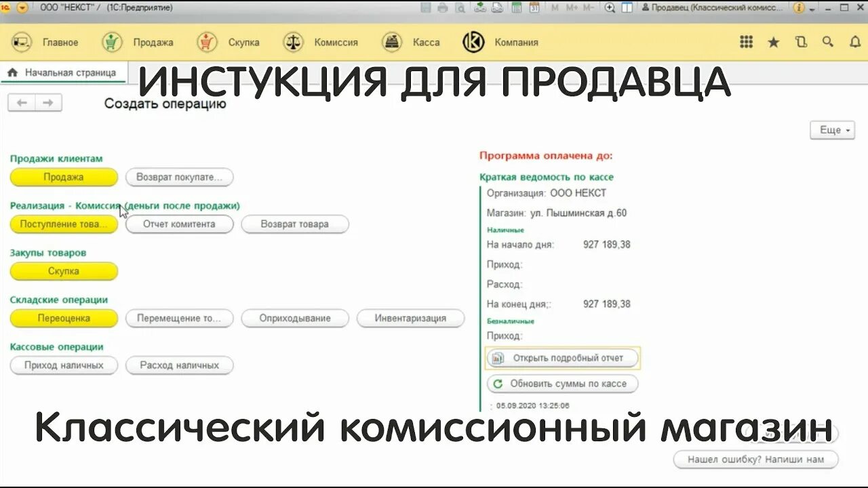Screen dimensions: 868x488
Task: Click the На начало дня value 927 189,38
Action: [606, 245]
